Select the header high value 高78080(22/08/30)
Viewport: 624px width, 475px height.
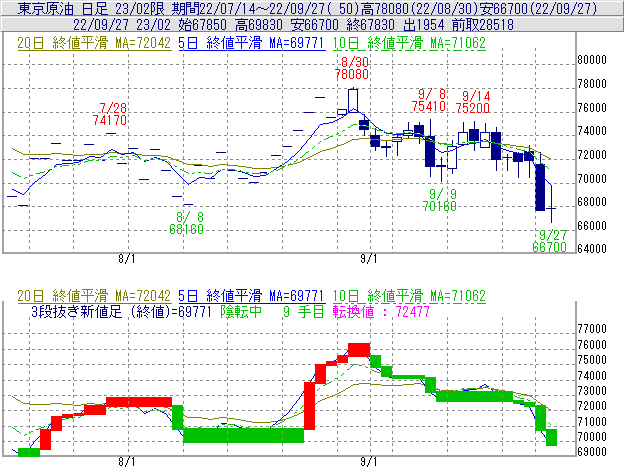[418, 8]
